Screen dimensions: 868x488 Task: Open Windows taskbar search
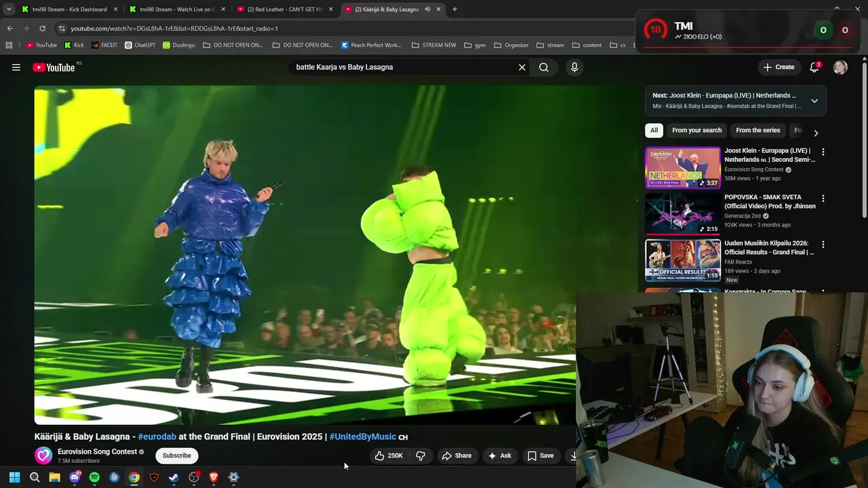35,477
